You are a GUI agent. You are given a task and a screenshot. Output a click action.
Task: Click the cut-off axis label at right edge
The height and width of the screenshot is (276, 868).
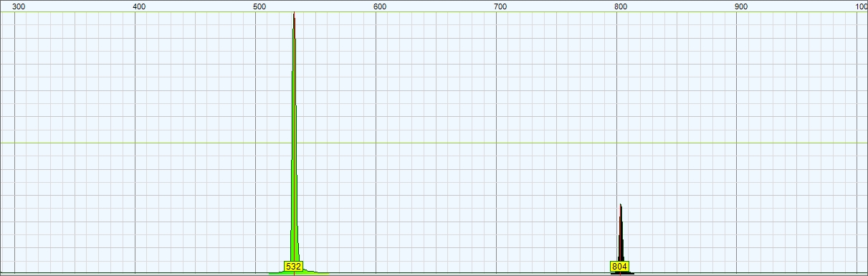(x=862, y=6)
